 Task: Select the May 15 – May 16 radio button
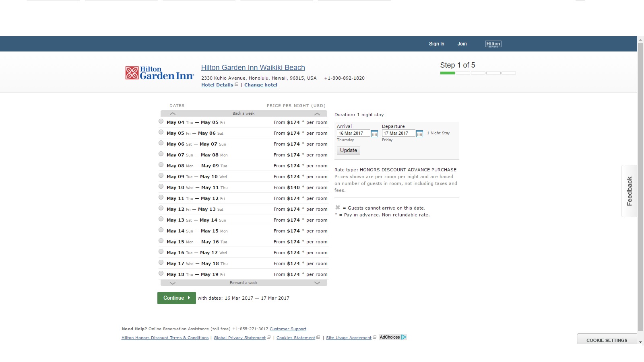point(161,241)
